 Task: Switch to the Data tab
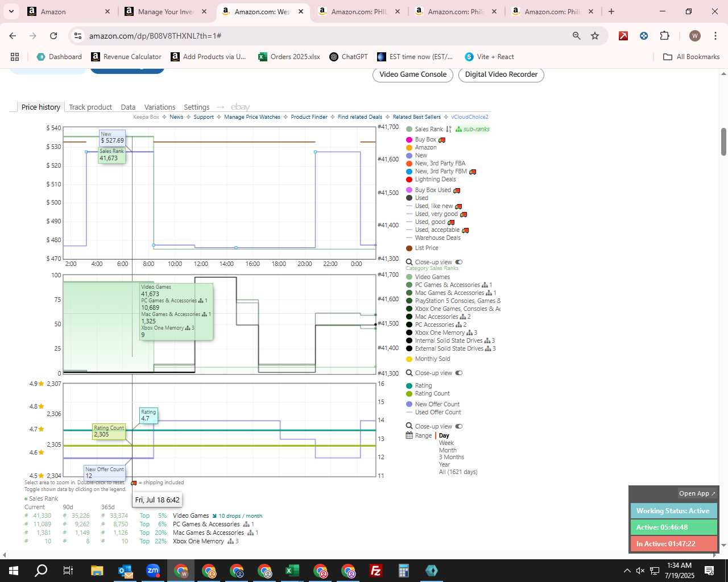[x=128, y=107]
